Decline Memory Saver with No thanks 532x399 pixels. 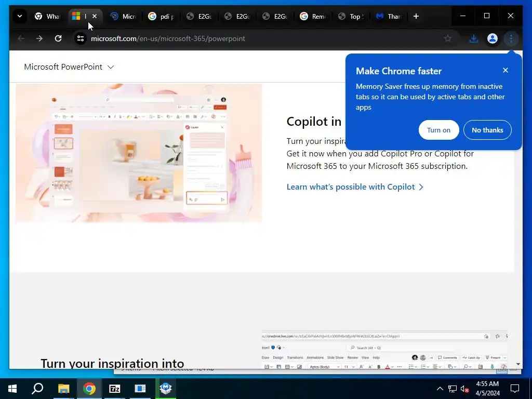[x=487, y=130]
